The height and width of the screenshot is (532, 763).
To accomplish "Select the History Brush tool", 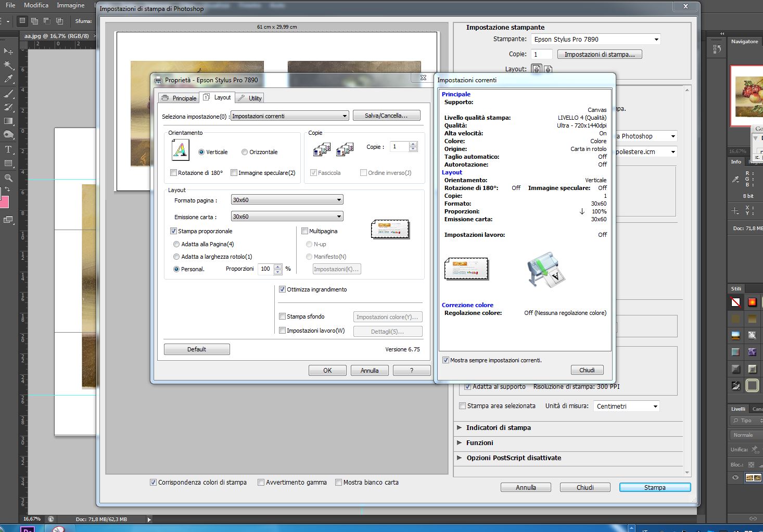I will (8, 107).
